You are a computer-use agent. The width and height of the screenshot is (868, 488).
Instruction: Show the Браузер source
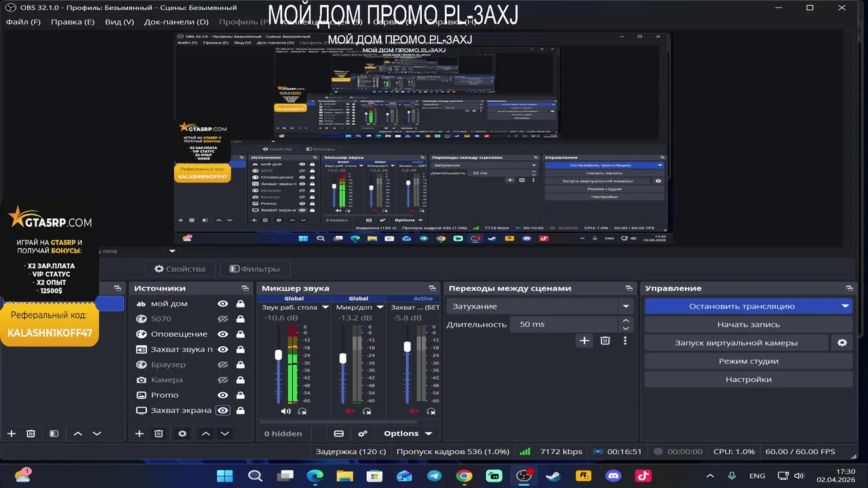click(x=222, y=365)
